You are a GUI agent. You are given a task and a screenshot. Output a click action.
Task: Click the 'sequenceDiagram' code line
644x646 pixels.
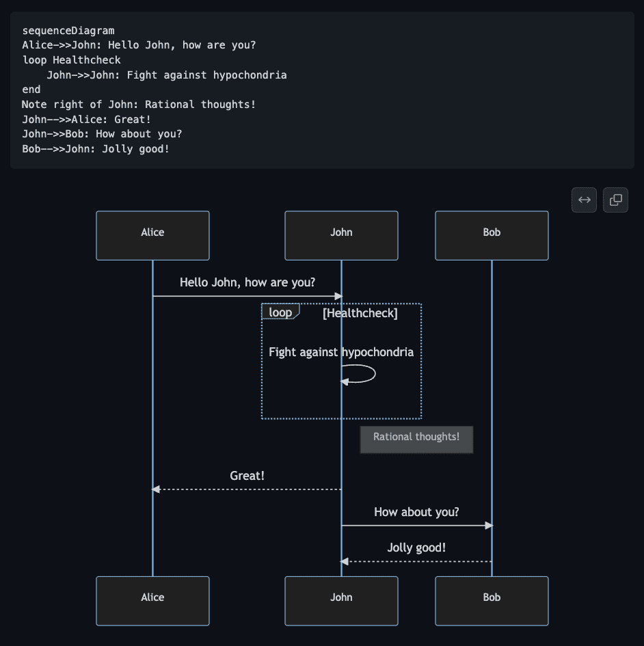68,31
